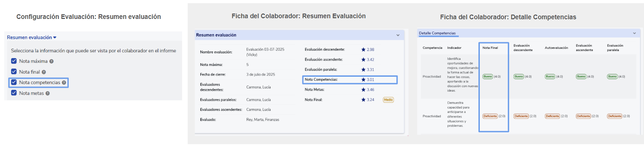The image size is (644, 147).
Task: Click heading Ficha del Colaborador: Resumen Evaluación
Action: (299, 16)
